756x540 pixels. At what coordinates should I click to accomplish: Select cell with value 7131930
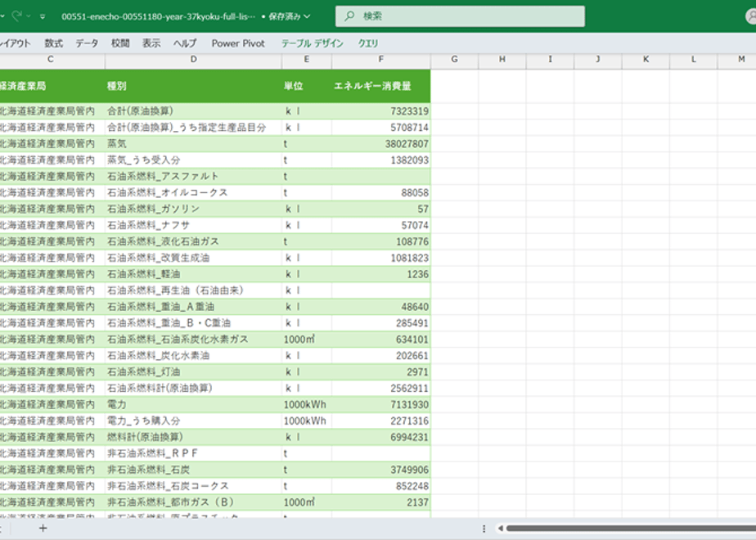(x=381, y=404)
